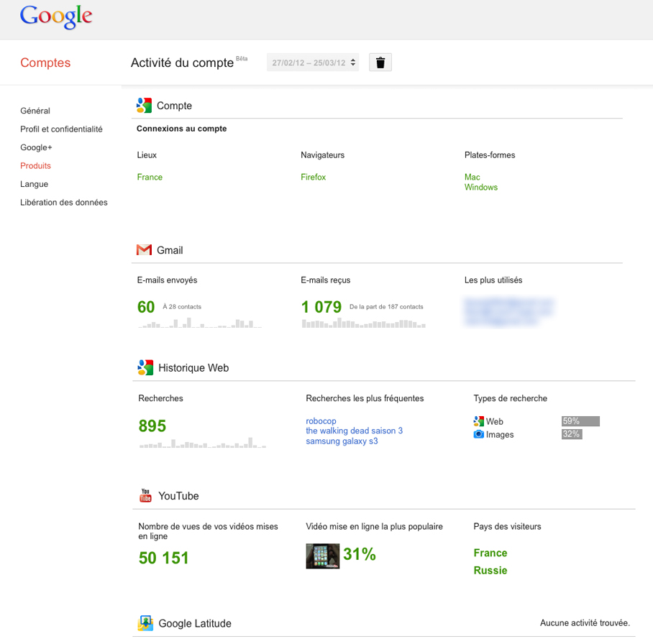Click the Images camera icon
The image size is (653, 644).
click(478, 434)
